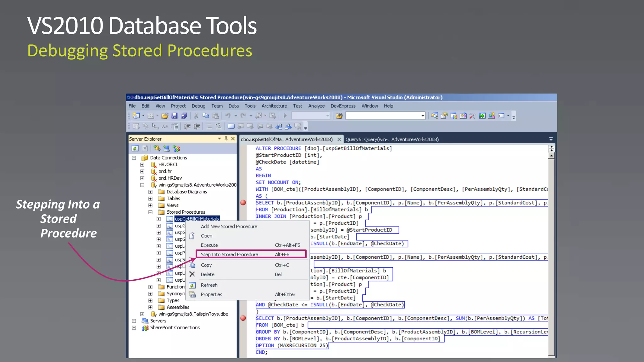Click the Connect to Server icon
644x362 pixels.
167,148
